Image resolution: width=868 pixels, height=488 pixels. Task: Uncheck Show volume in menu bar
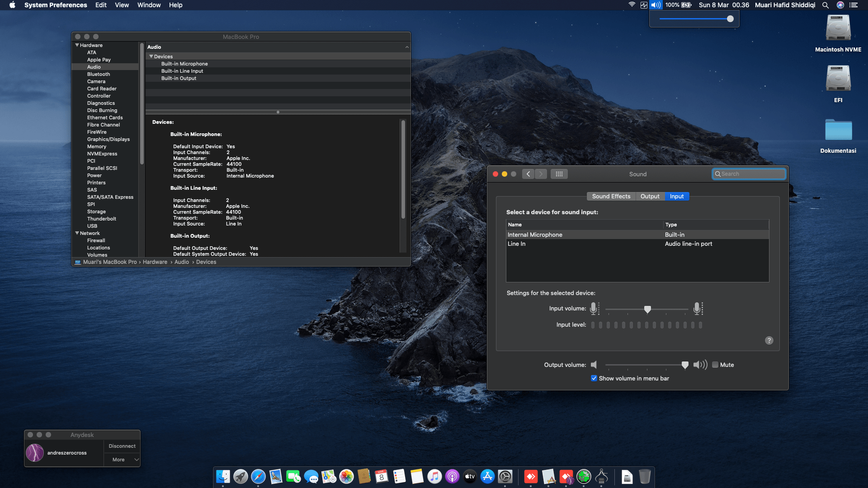click(594, 378)
